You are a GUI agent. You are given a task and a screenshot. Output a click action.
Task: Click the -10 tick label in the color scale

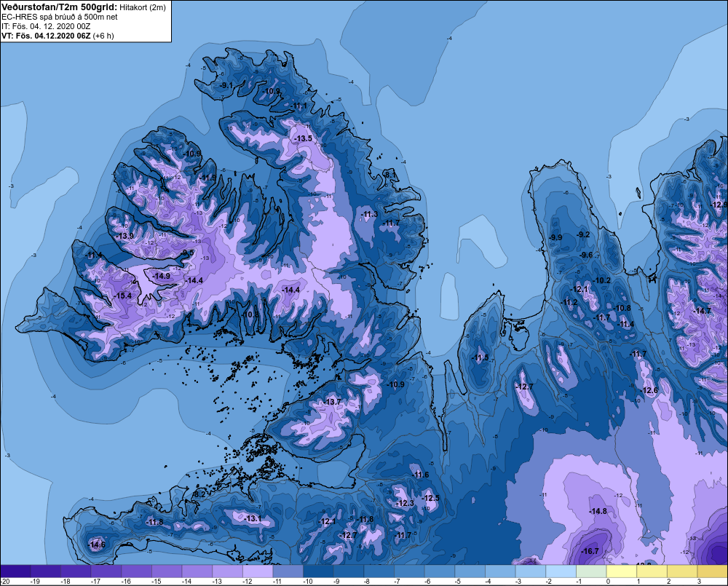click(x=307, y=582)
